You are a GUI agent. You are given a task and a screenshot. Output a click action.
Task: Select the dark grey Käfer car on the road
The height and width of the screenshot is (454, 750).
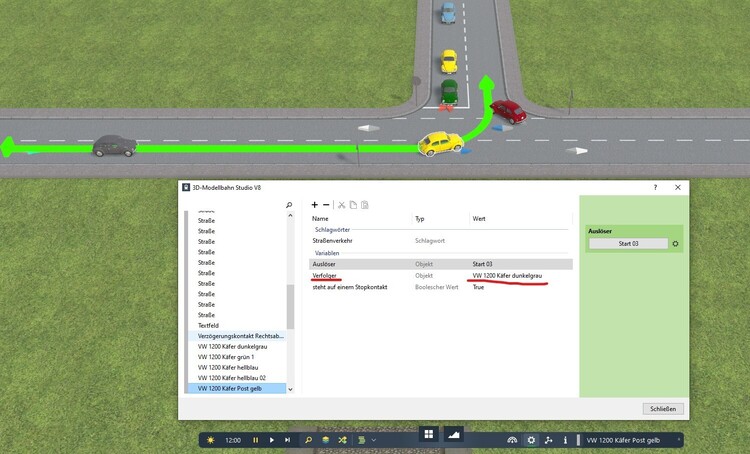[x=114, y=145]
